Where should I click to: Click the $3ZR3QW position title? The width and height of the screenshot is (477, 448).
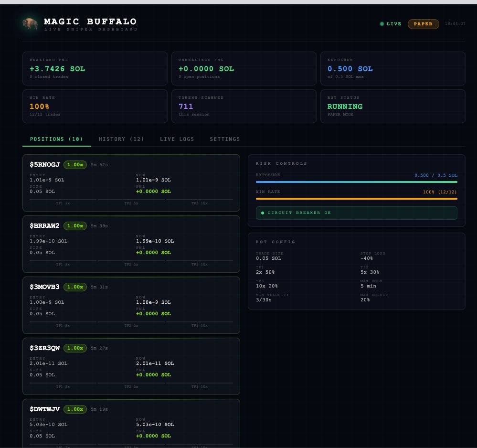pos(45,348)
